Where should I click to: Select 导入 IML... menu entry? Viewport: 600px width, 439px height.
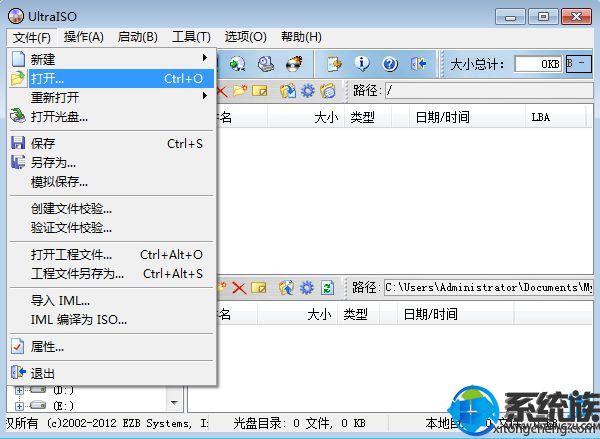pyautogui.click(x=112, y=300)
